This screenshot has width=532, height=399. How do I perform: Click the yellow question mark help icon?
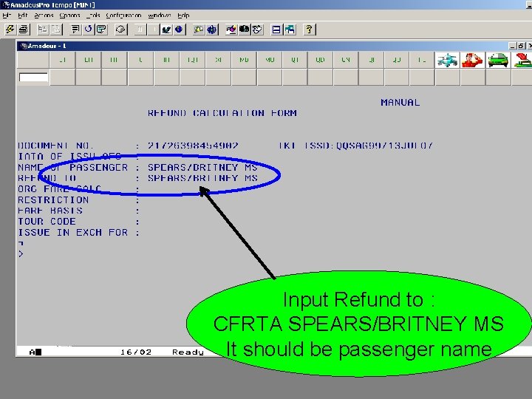[309, 30]
